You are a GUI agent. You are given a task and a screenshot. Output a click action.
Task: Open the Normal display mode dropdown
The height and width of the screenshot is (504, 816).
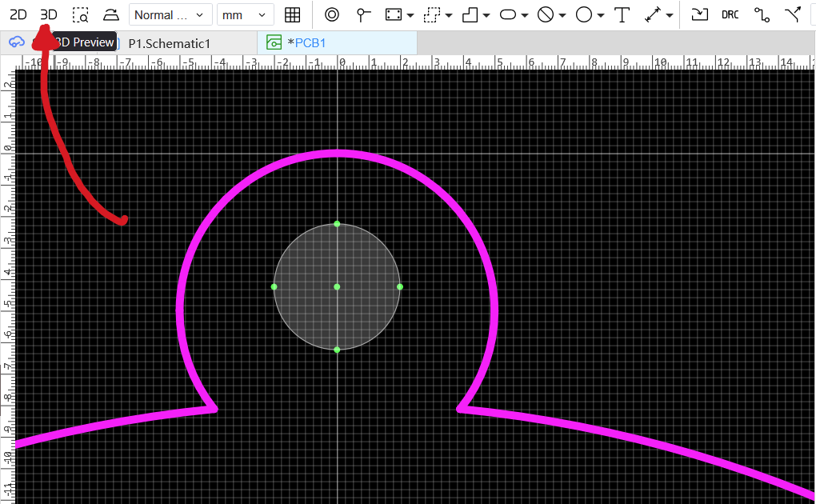(170, 14)
